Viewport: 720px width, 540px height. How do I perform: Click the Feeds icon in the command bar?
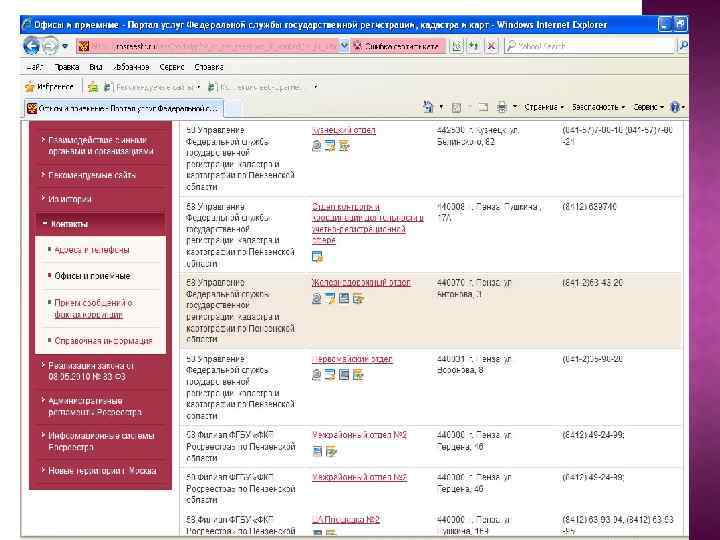pyautogui.click(x=456, y=108)
